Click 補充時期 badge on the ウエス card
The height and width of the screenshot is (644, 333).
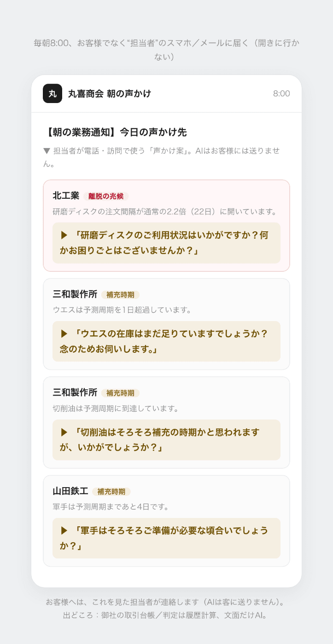pos(120,294)
